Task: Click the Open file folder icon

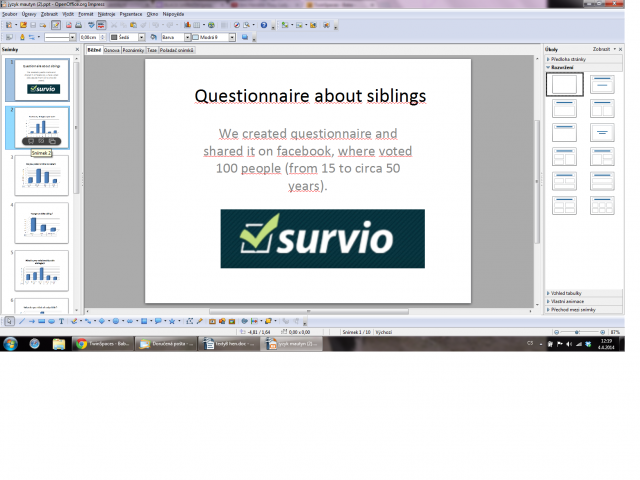Action: [23, 25]
